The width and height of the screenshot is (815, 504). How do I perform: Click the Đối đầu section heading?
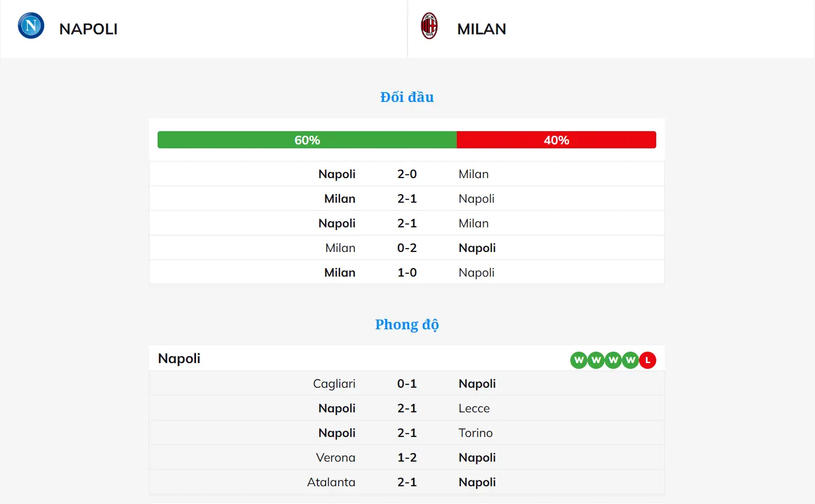pyautogui.click(x=407, y=97)
